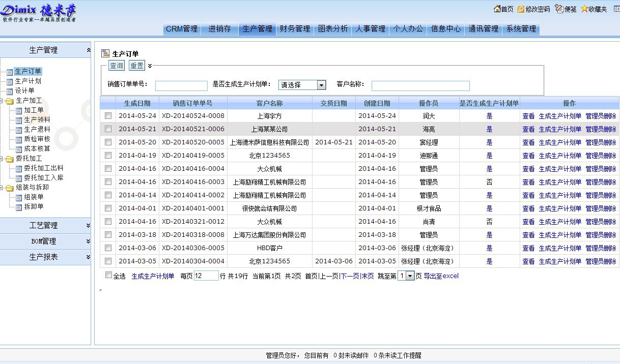Switch to the 人事管理 menu tab
The image size is (620, 364).
(x=371, y=29)
